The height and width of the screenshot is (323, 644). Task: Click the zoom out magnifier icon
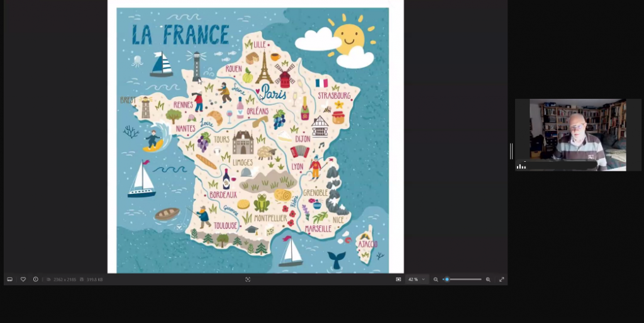tap(436, 279)
